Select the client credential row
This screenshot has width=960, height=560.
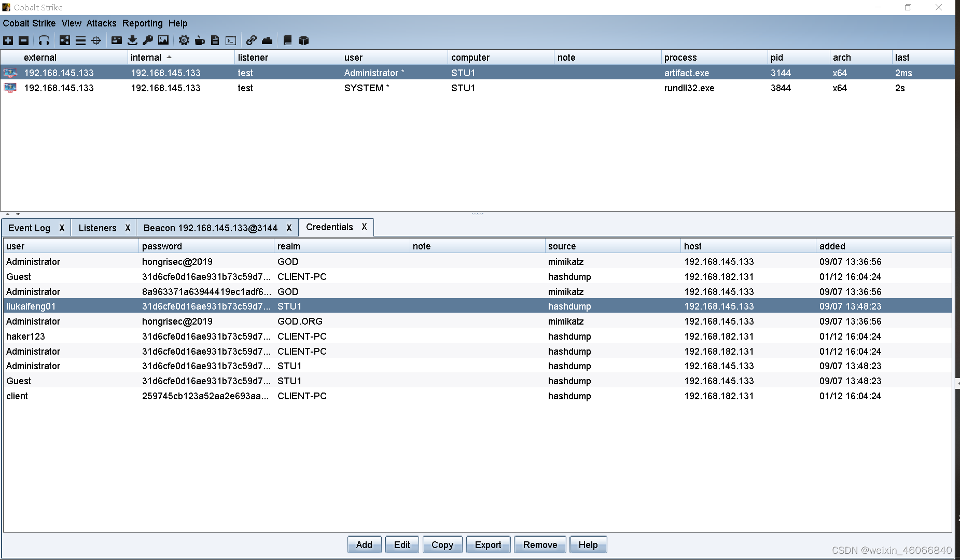477,396
